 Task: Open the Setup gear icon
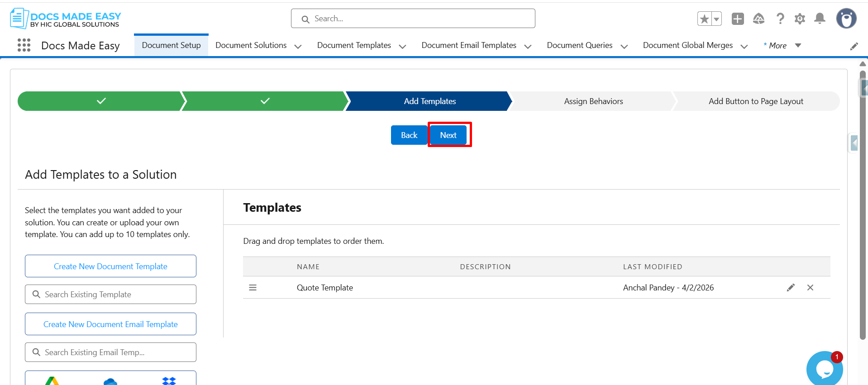coord(800,19)
